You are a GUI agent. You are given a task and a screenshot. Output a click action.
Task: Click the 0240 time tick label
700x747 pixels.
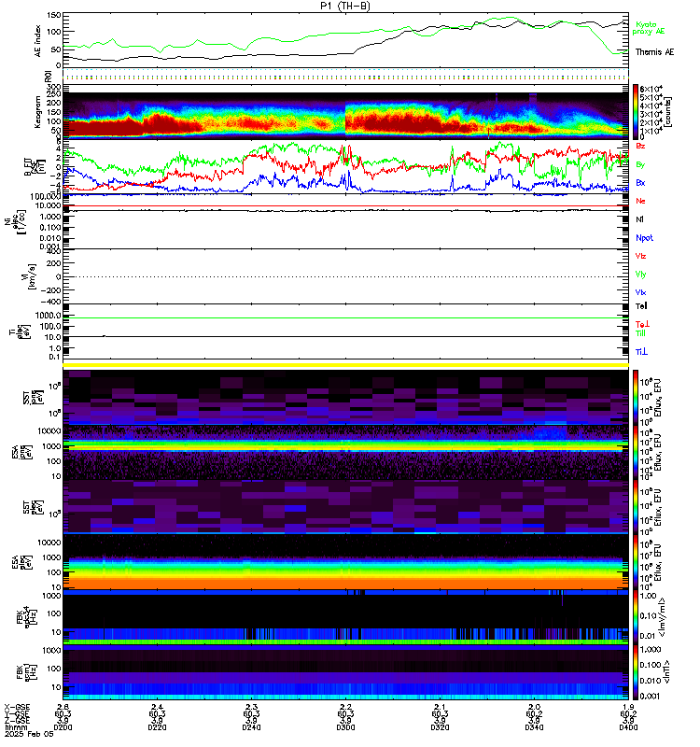pyautogui.click(x=251, y=727)
